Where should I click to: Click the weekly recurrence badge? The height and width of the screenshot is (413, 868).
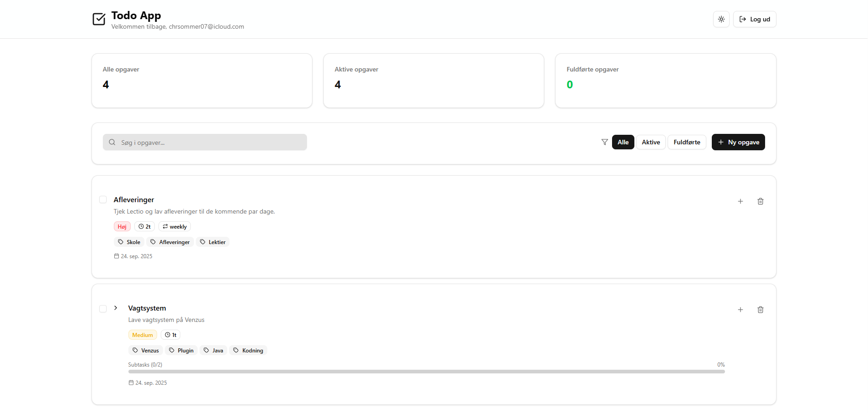click(x=174, y=226)
